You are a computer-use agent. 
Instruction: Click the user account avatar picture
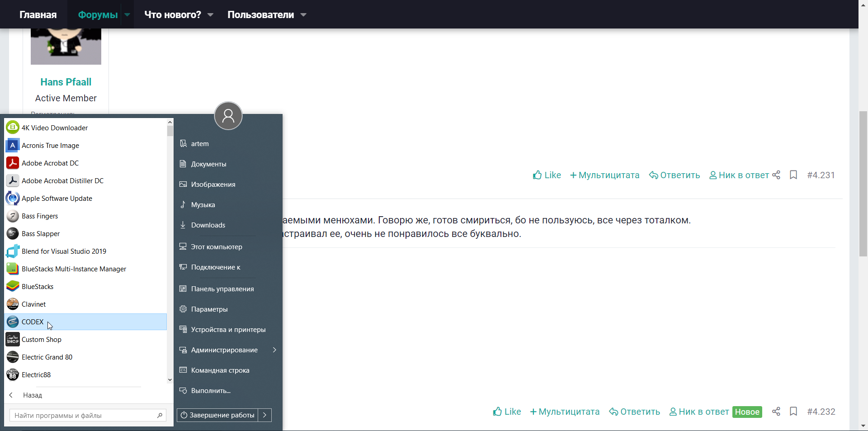(x=228, y=116)
